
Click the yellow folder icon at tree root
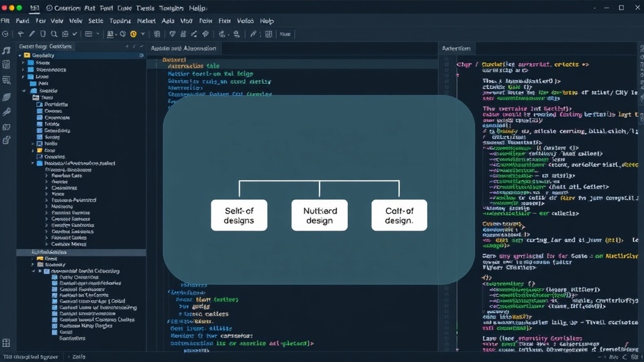[27, 55]
